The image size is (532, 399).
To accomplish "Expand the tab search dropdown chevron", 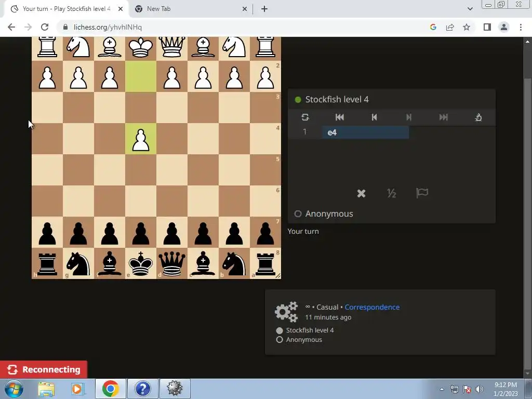I will (x=470, y=9).
